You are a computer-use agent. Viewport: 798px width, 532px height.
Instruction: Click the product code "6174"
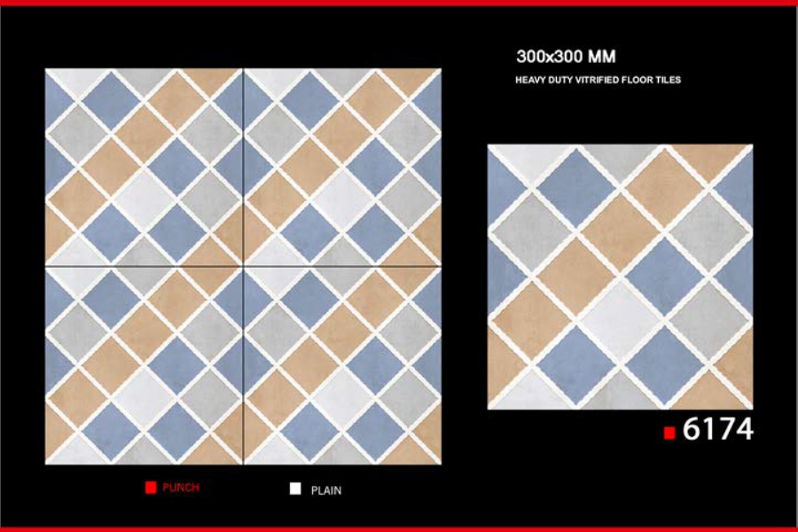coord(717,428)
